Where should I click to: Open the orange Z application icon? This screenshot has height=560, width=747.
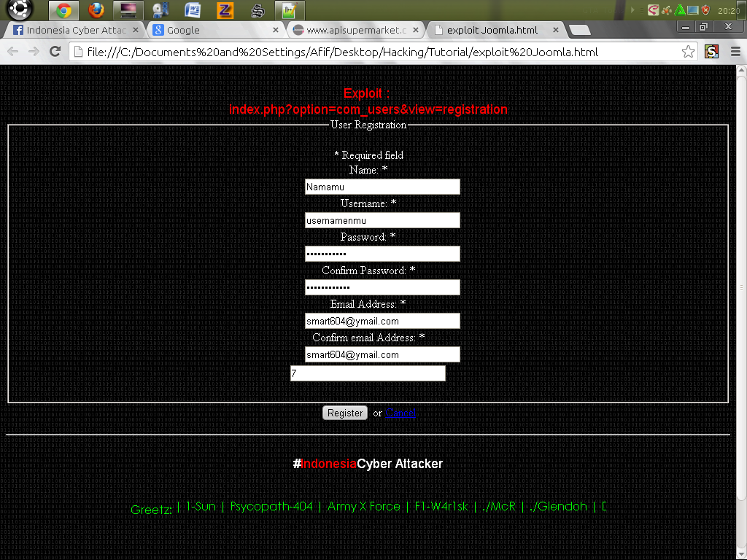(x=225, y=10)
